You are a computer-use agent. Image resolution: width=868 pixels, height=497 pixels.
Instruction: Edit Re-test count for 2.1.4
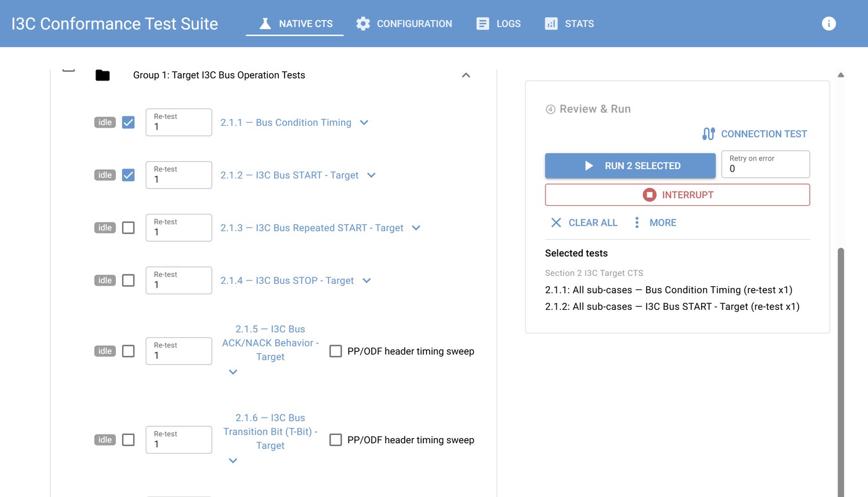[x=179, y=281]
